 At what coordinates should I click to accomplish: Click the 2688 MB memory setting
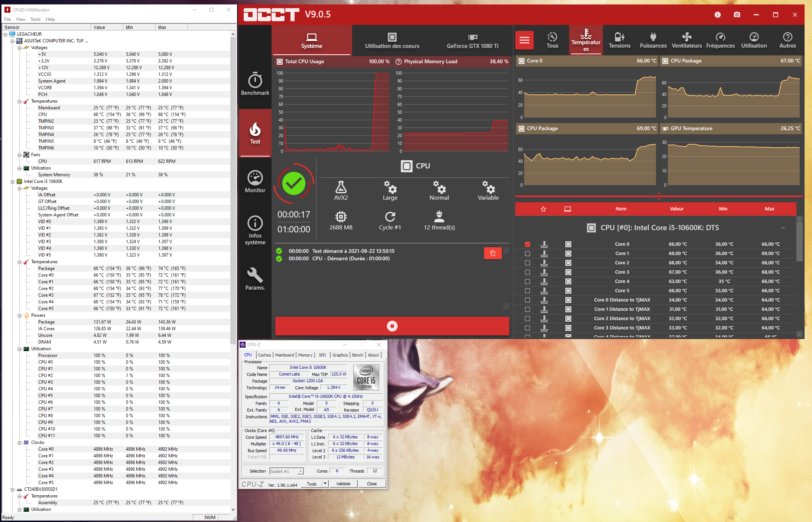[x=341, y=220]
